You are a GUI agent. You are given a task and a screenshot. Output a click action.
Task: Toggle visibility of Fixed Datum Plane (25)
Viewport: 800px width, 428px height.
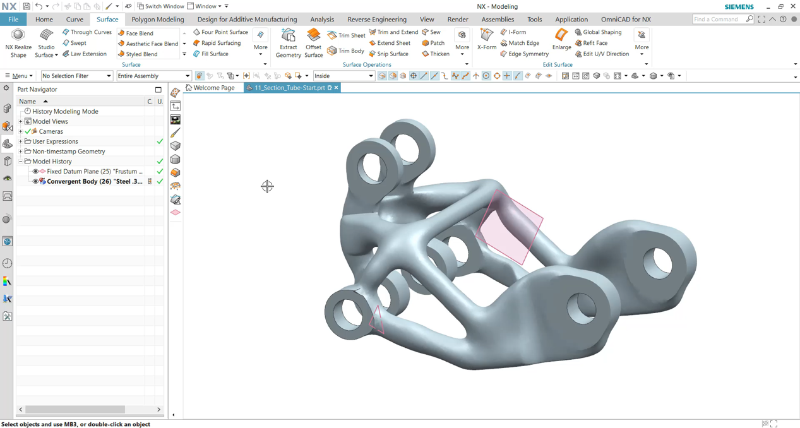coord(36,171)
